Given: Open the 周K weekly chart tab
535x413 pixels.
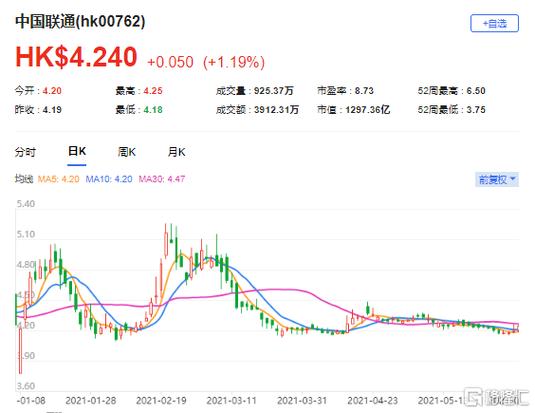Looking at the screenshot, I should (127, 152).
